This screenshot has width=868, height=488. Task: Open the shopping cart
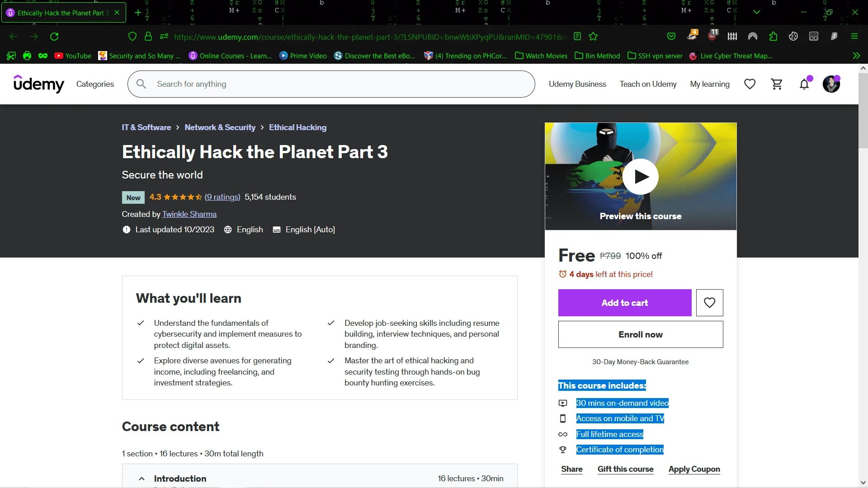pyautogui.click(x=777, y=84)
